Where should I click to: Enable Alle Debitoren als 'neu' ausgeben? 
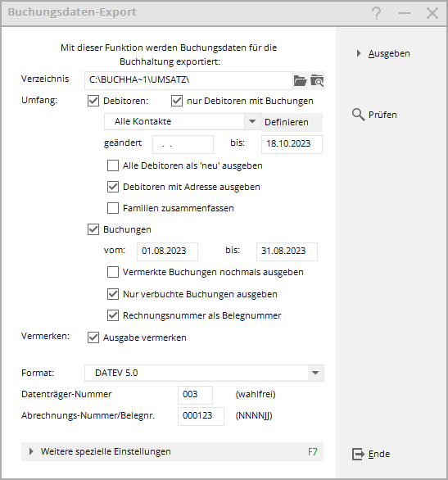tap(113, 165)
